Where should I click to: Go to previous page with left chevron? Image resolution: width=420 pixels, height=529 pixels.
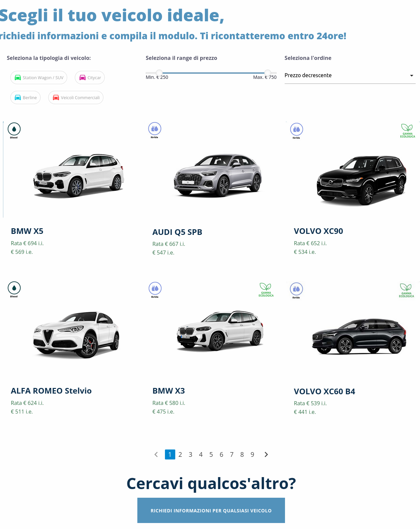coord(156,454)
